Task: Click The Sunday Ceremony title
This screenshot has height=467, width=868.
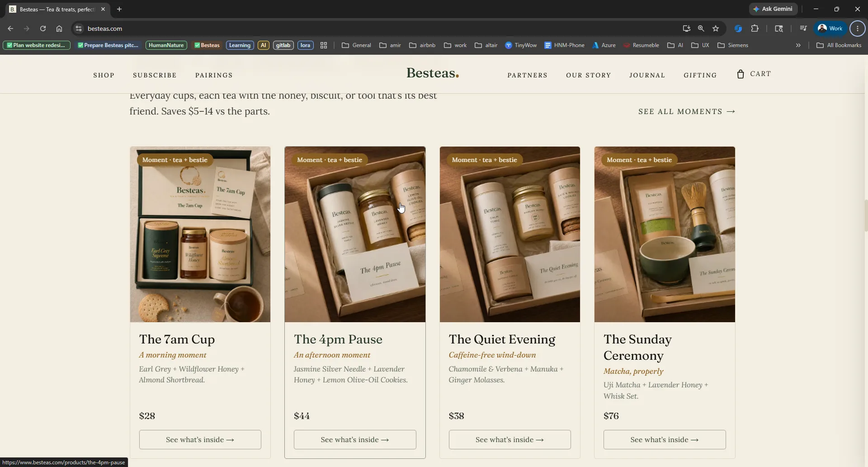Action: pos(637,348)
